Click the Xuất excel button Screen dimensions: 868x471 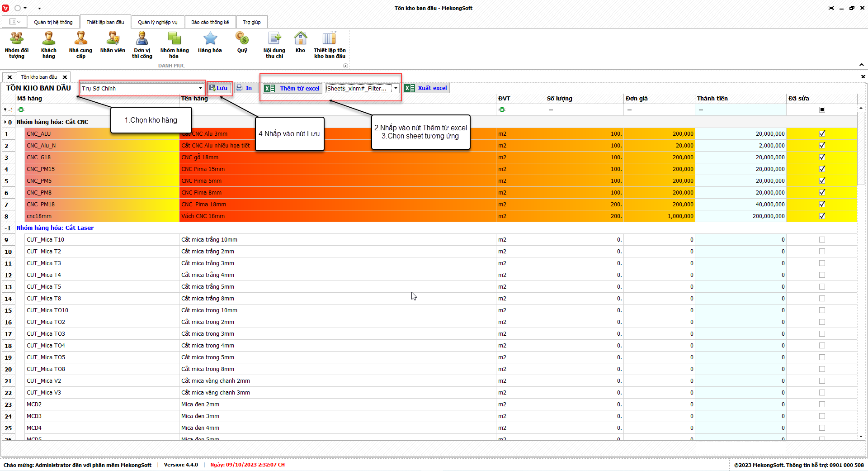[x=427, y=88]
